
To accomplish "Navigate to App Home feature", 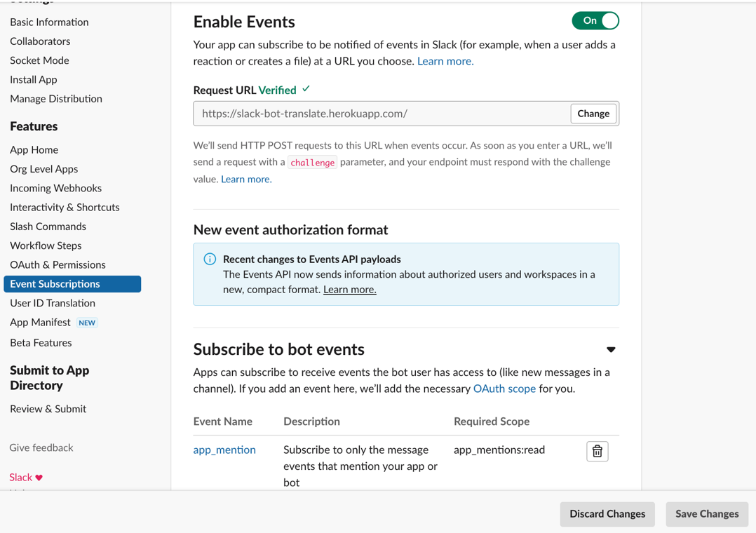I will tap(34, 150).
